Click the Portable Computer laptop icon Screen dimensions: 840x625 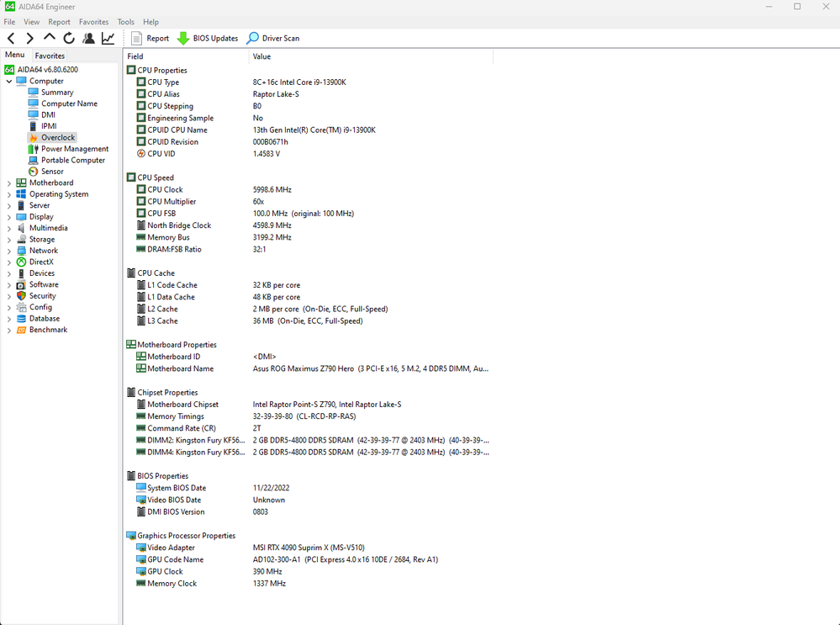(x=34, y=161)
